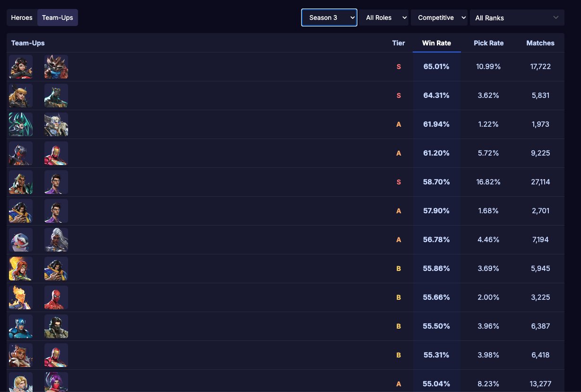The height and width of the screenshot is (392, 581).
Task: Click the 13,277 matches cell
Action: (x=540, y=384)
